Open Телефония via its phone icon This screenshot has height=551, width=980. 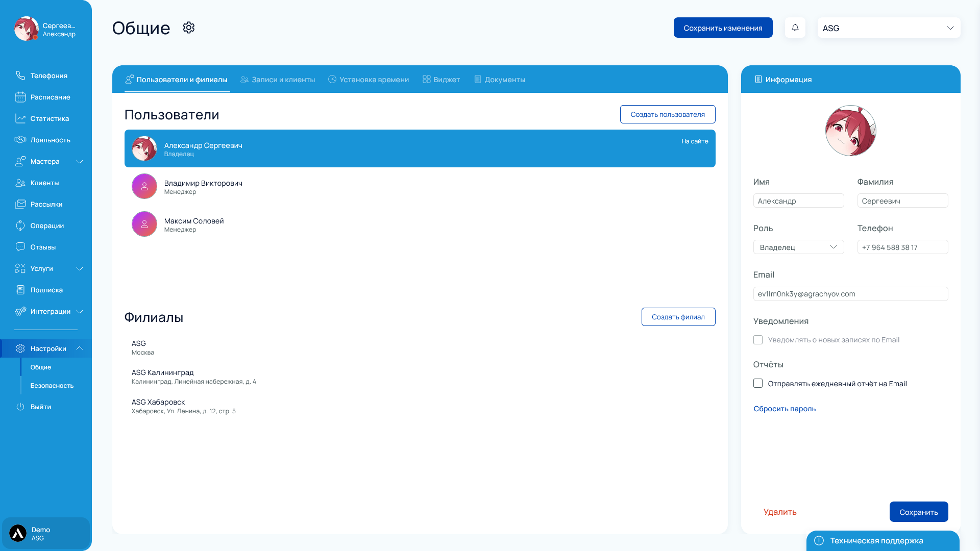(20, 76)
